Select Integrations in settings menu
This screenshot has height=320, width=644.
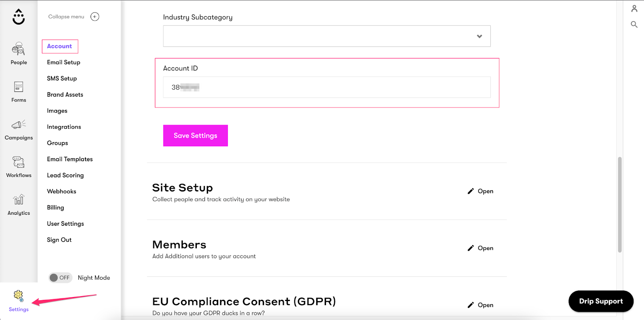(x=64, y=127)
